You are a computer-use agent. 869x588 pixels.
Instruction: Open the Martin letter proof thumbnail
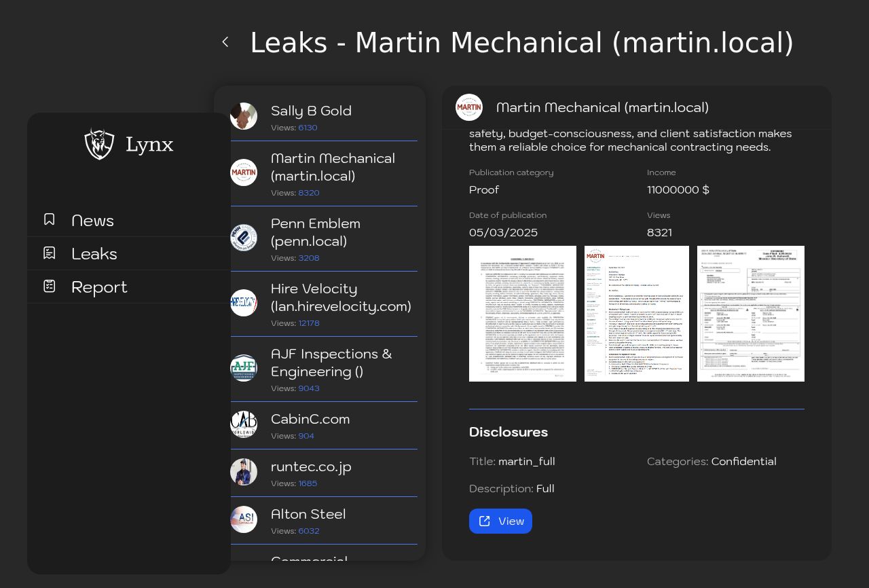click(x=637, y=314)
